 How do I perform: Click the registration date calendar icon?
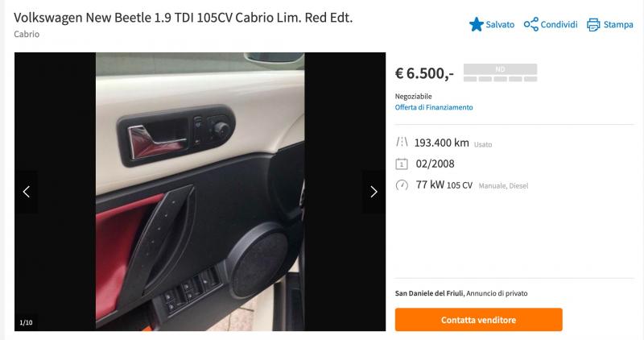401,164
